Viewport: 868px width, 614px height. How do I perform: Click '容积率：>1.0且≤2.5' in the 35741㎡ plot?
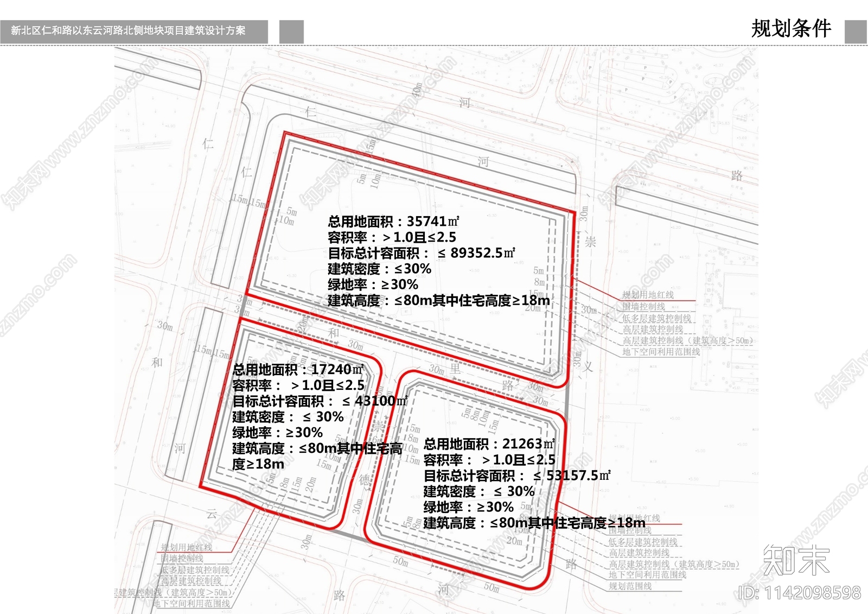pyautogui.click(x=392, y=237)
